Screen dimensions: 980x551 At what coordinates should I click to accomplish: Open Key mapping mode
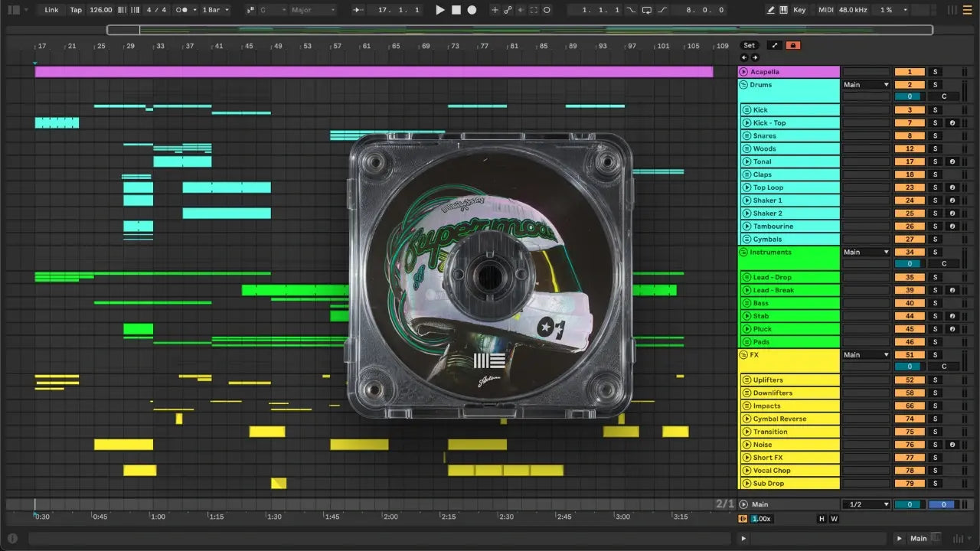pyautogui.click(x=799, y=10)
